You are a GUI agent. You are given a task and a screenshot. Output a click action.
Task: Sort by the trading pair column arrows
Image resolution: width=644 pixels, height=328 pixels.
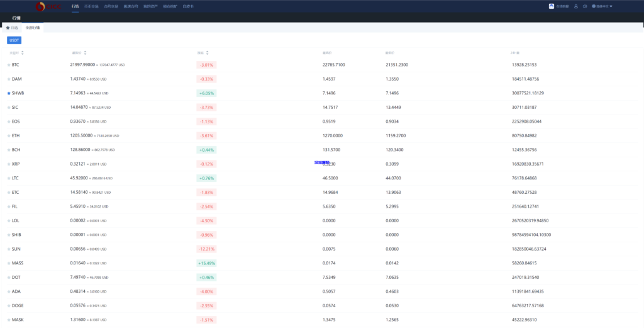[22, 53]
